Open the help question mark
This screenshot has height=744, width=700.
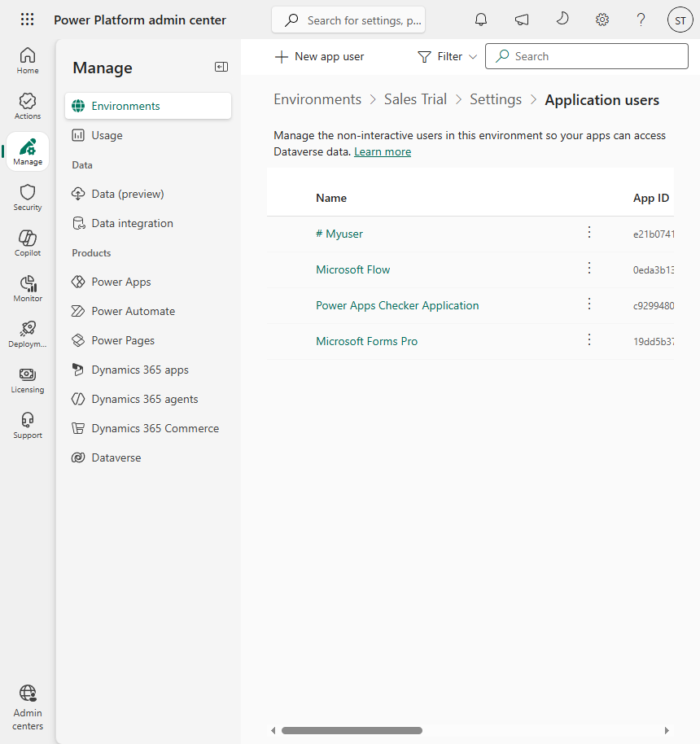tap(641, 20)
